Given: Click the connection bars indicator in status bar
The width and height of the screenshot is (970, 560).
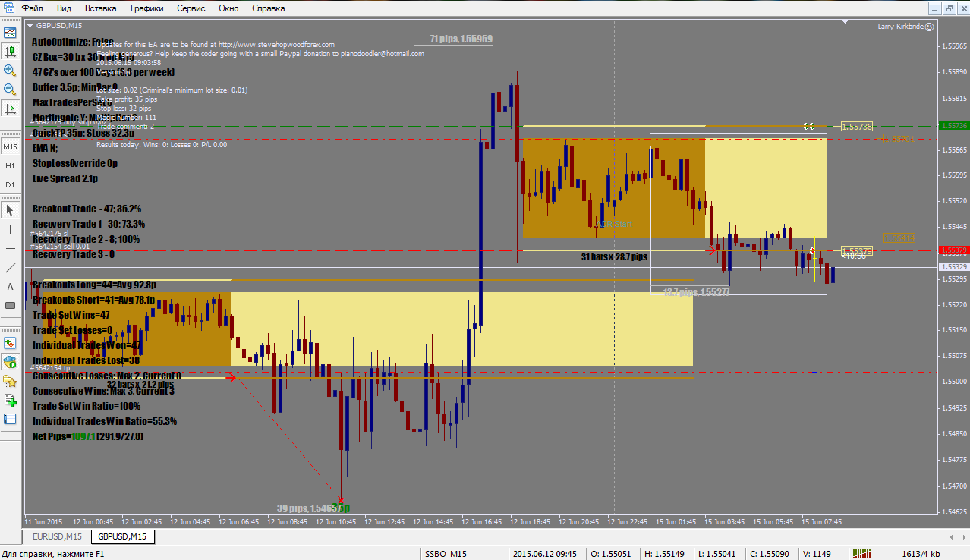Looking at the screenshot, I should coord(863,554).
